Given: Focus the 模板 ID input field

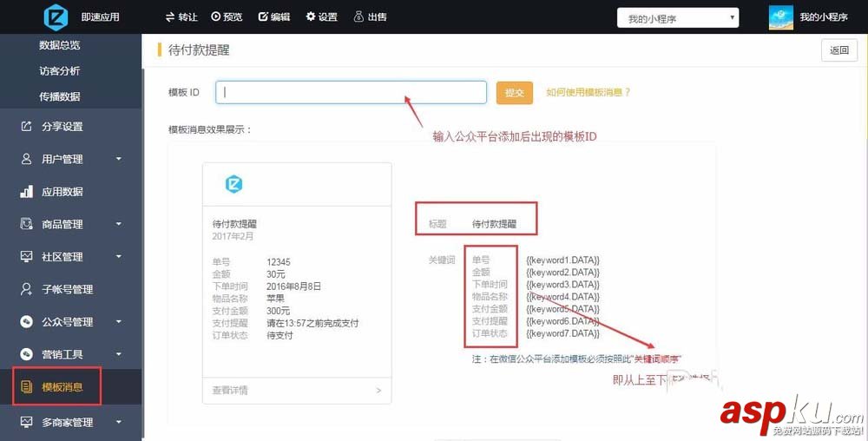Looking at the screenshot, I should tap(351, 92).
